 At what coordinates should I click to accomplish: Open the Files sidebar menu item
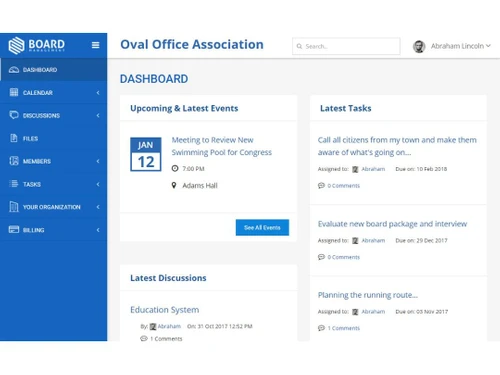[54, 138]
